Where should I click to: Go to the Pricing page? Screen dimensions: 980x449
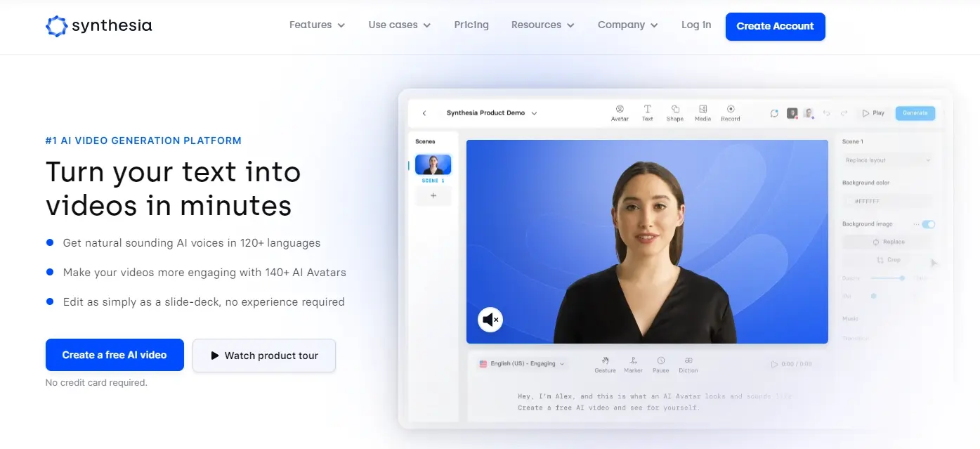point(471,25)
